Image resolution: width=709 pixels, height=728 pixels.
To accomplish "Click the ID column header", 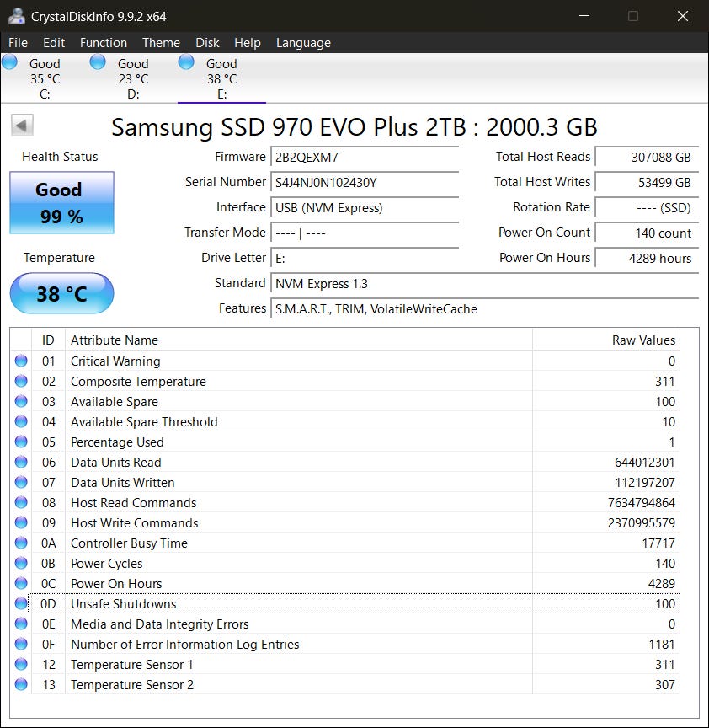I will point(48,340).
